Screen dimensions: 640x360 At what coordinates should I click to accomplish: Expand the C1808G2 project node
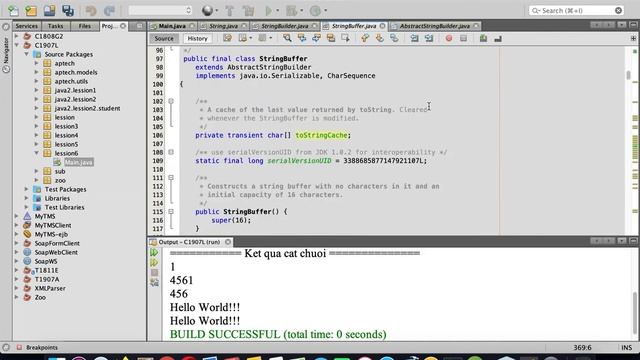click(17, 36)
